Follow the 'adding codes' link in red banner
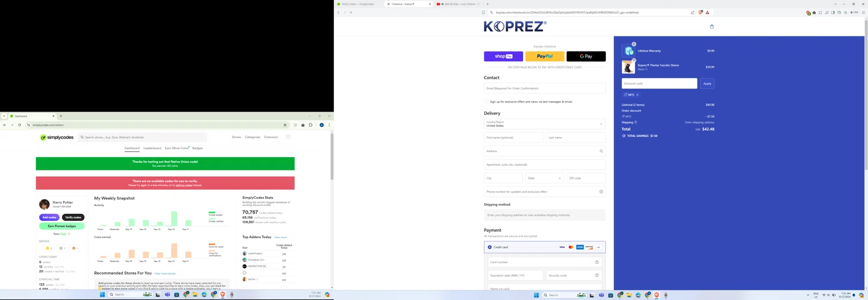 184,186
